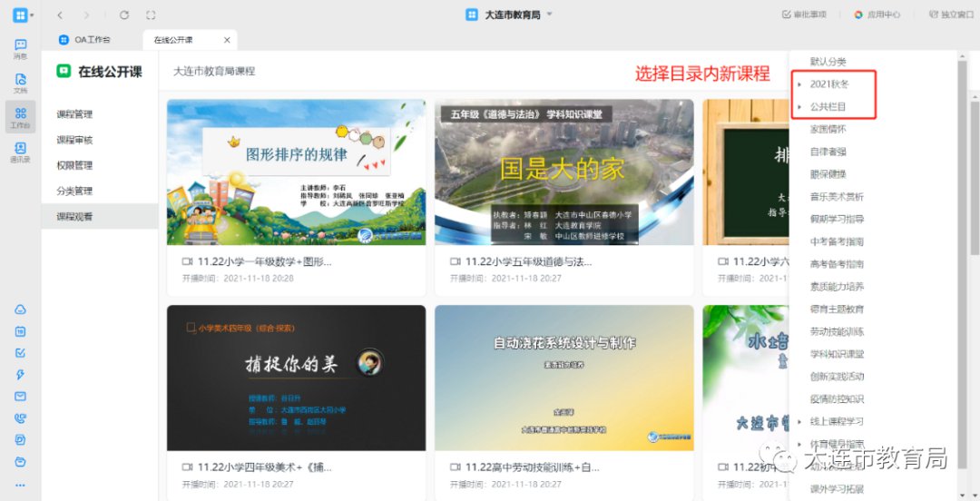Viewport: 980px width, 501px height.
Task: Open the more options three-dot icon
Action: 21,485
